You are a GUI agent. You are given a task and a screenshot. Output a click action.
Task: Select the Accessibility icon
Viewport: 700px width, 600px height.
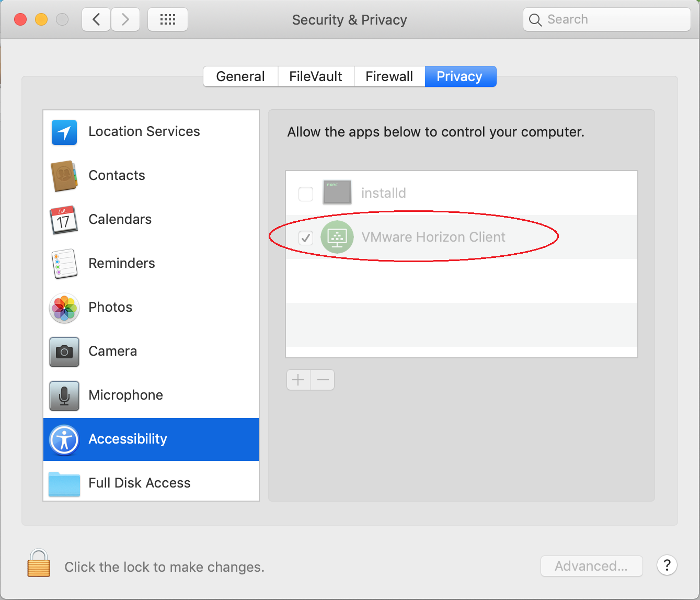click(64, 440)
